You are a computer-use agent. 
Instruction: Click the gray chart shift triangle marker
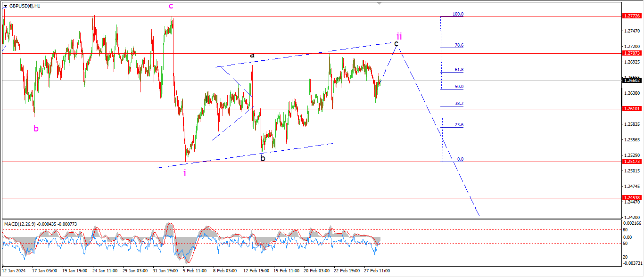(379, 3)
